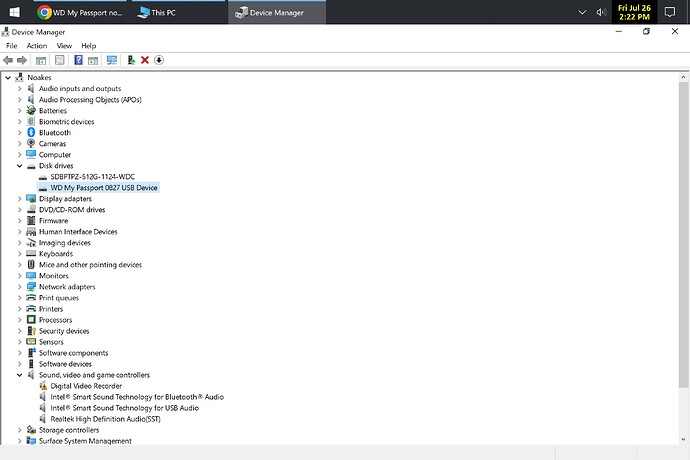Click the Forward arrow toolbar icon
Screen dimensions: 690x460
point(22,60)
